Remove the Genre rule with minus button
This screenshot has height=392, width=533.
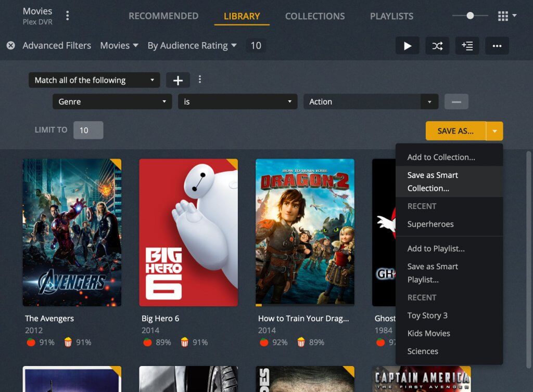[x=456, y=102]
